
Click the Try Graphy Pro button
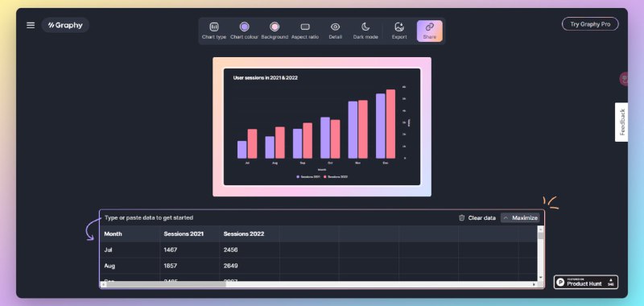coord(590,24)
